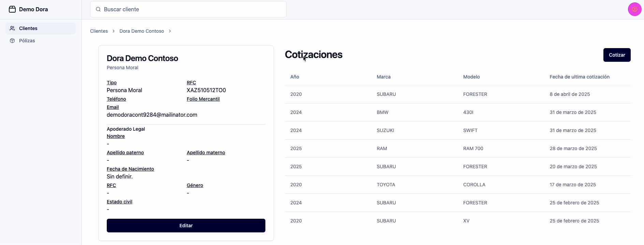This screenshot has width=644, height=245.
Task: Open the Pólizas section
Action: click(27, 41)
